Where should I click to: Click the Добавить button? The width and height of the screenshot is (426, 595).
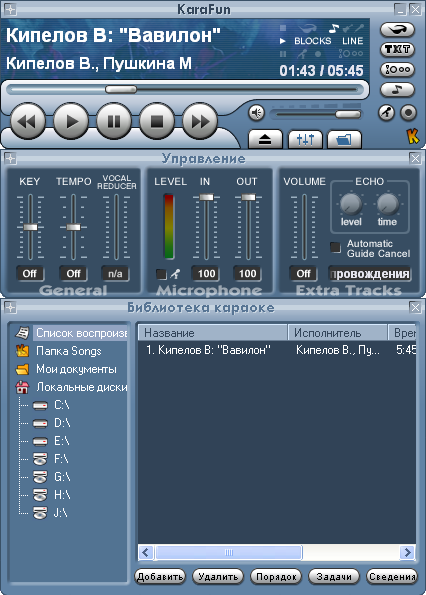[160, 577]
